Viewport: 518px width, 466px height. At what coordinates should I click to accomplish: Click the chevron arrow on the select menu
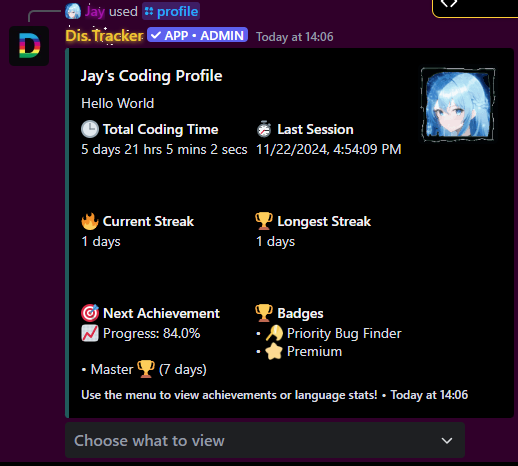447,441
